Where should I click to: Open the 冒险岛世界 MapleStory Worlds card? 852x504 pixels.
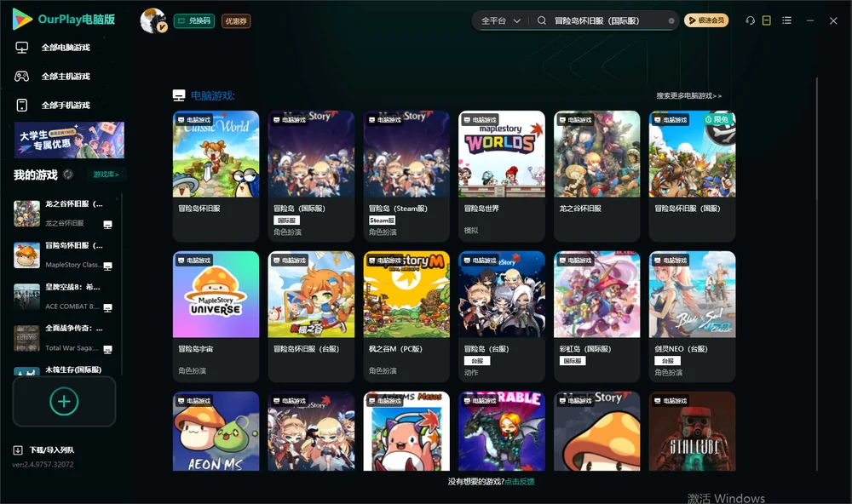[x=502, y=176]
